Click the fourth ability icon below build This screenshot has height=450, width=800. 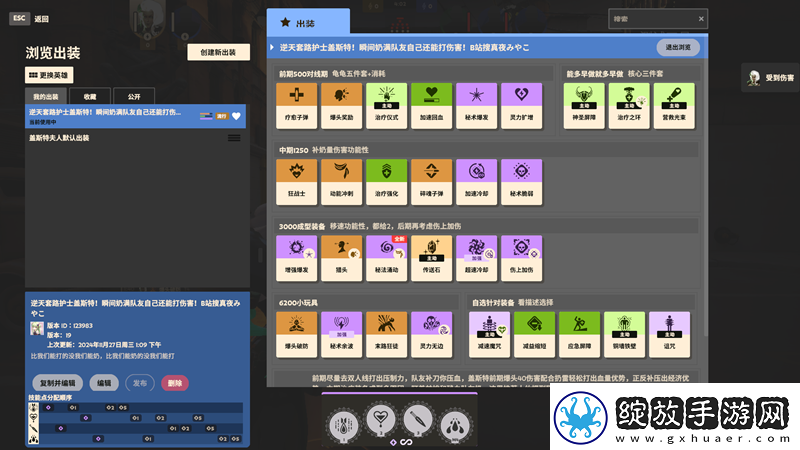[x=455, y=424]
